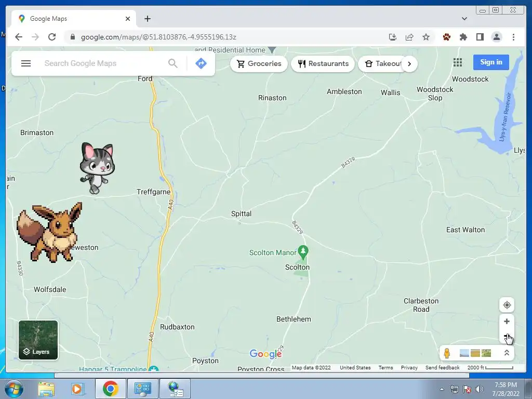
Task: Open the Google apps grid
Action: (457, 62)
